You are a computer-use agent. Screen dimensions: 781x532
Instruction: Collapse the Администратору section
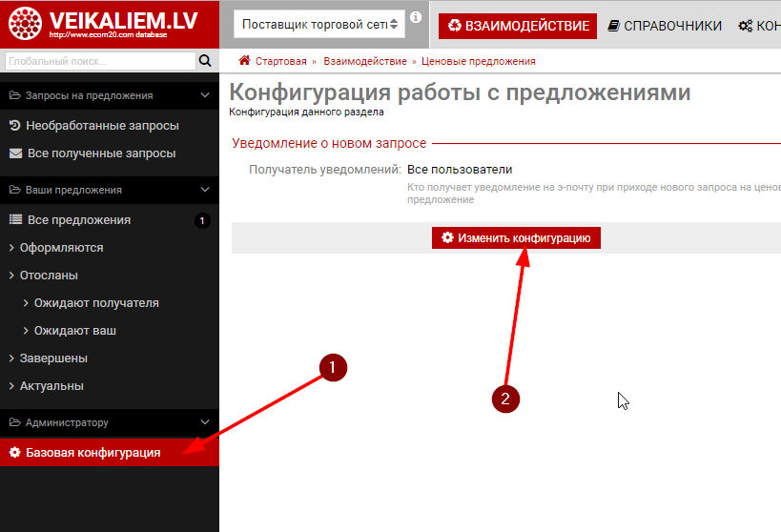(x=205, y=422)
